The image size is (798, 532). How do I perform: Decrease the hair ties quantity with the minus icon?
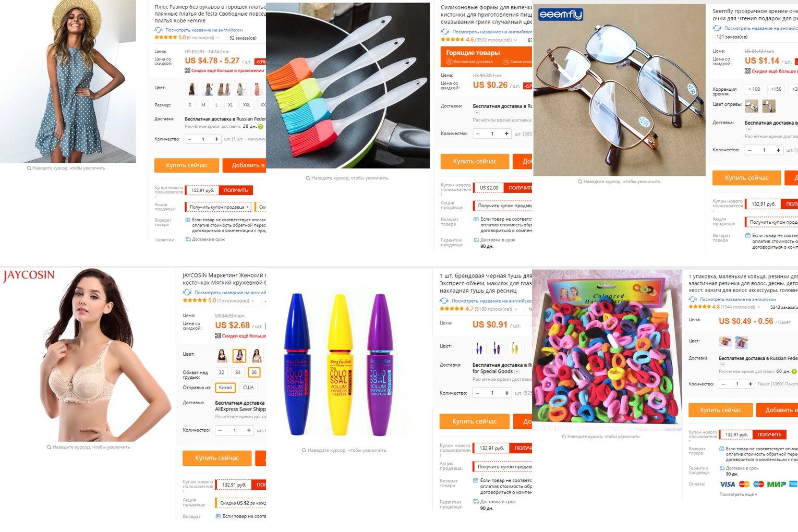click(723, 384)
